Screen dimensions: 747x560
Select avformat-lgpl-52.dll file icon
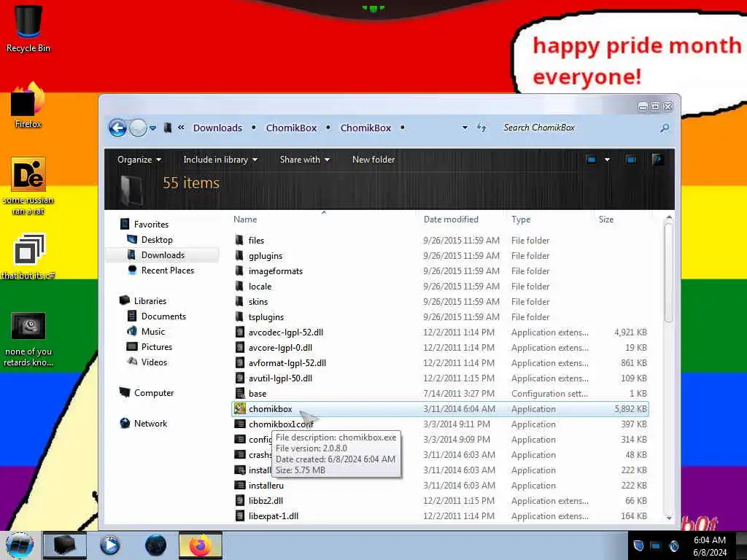point(240,363)
